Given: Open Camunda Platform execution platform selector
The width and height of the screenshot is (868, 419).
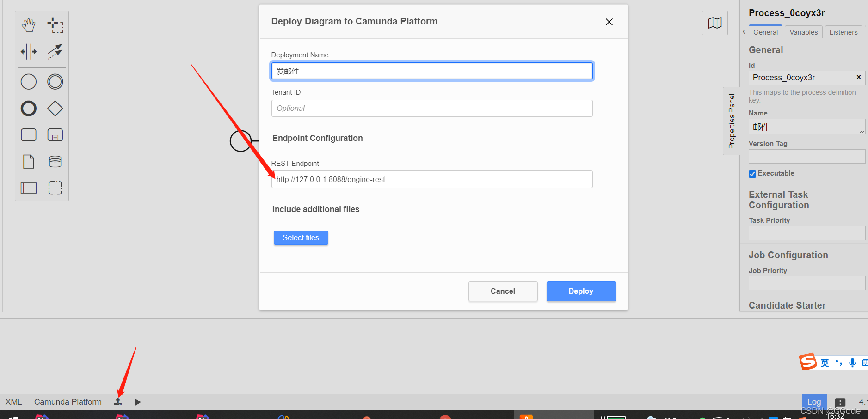Looking at the screenshot, I should point(68,402).
